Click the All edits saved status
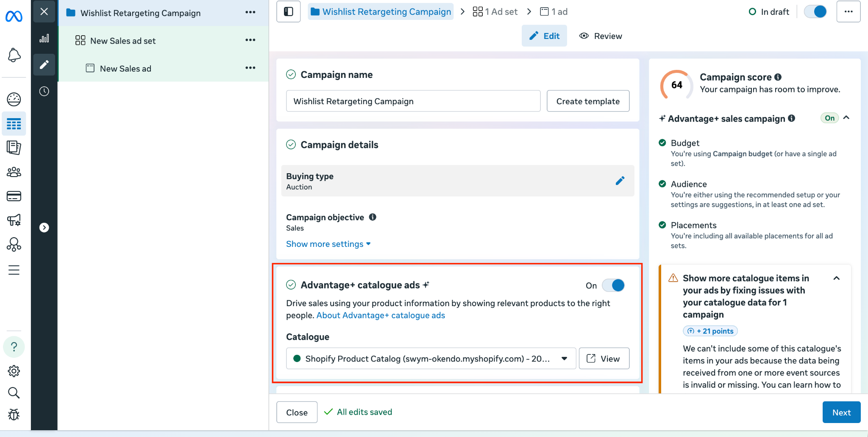Image resolution: width=868 pixels, height=437 pixels. tap(358, 412)
